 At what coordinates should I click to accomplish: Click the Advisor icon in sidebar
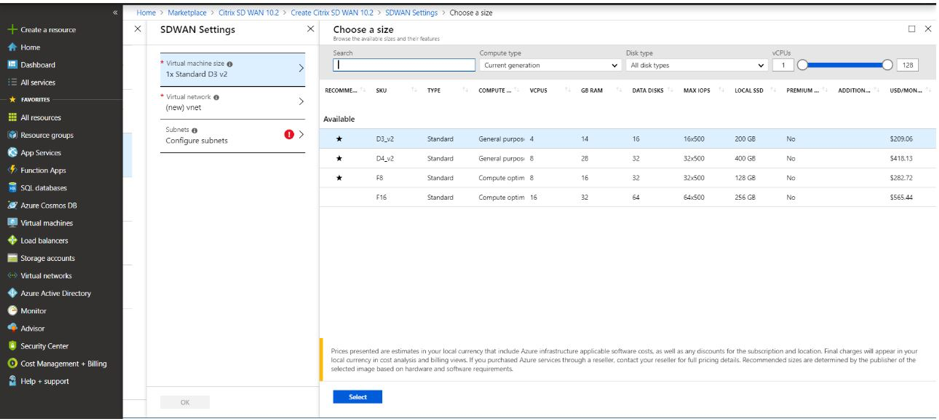pos(12,328)
